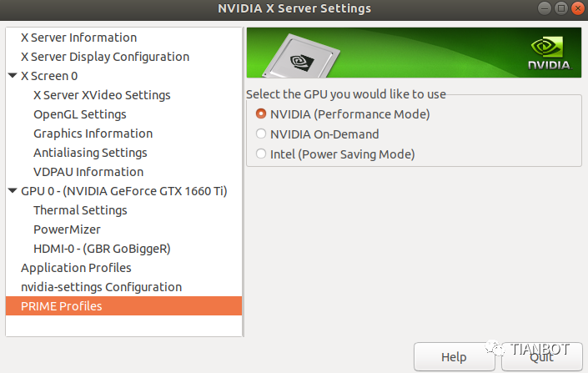Switch to Intel (Power Saving Mode)
Screen dimensions: 588x373
pyautogui.click(x=260, y=154)
